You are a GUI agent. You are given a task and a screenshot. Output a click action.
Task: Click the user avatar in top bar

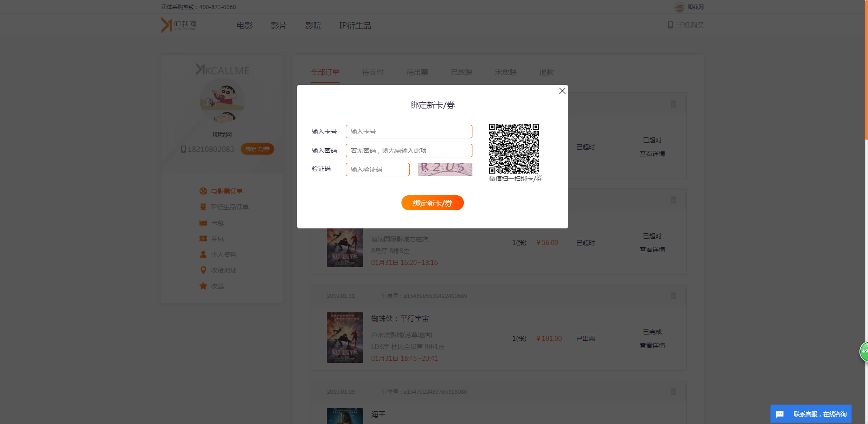[679, 7]
